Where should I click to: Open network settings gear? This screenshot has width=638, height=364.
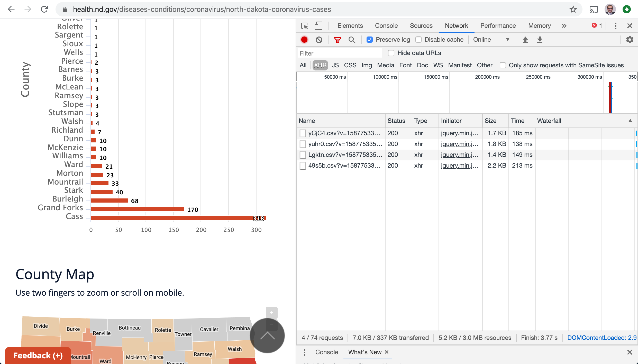click(630, 40)
